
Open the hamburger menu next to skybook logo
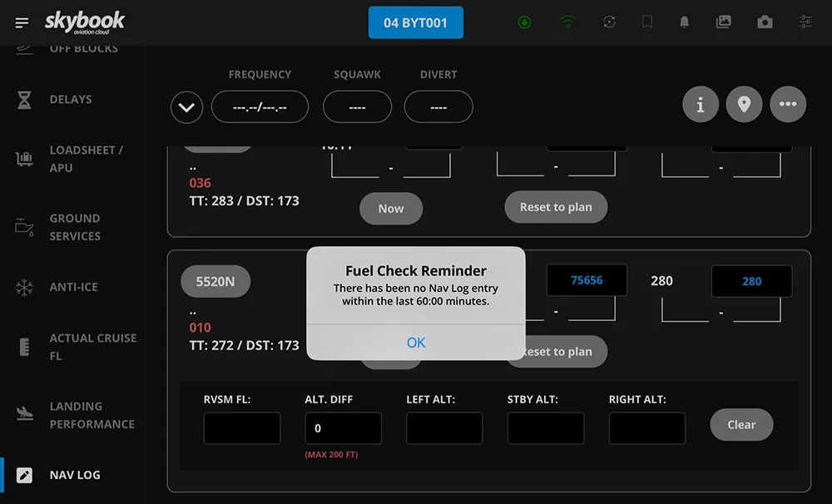[22, 22]
